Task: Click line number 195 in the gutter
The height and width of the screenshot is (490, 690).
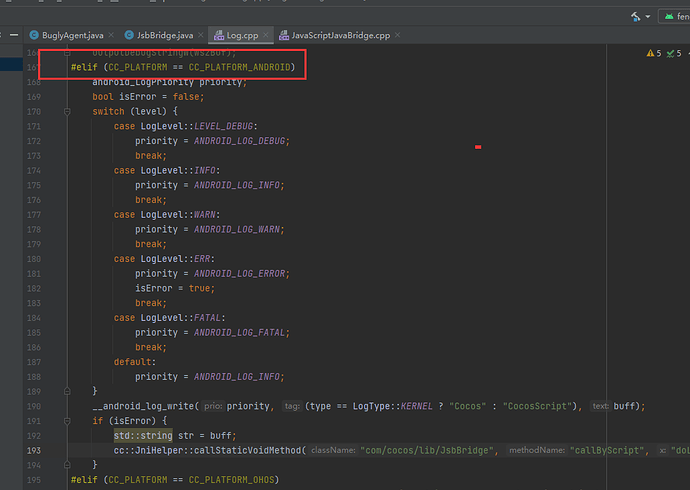Action: pyautogui.click(x=34, y=480)
